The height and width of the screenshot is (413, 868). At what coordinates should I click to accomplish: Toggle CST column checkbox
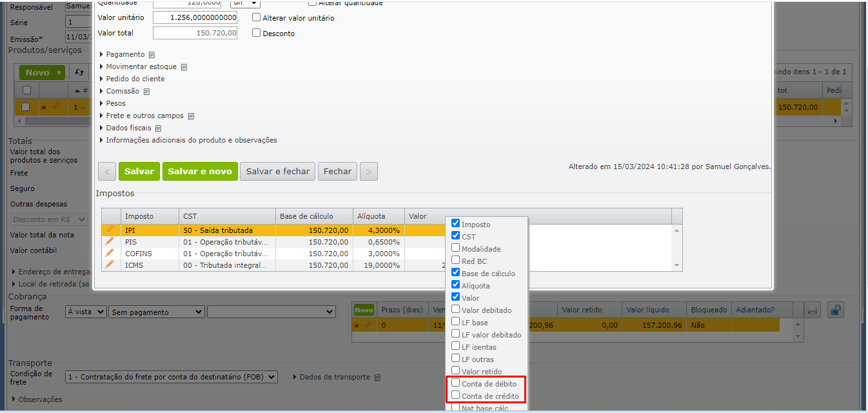(x=455, y=236)
